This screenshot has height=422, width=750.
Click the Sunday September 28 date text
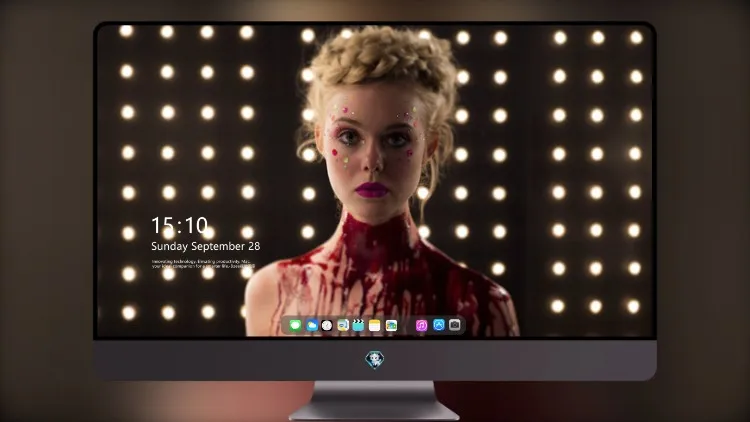(x=206, y=246)
